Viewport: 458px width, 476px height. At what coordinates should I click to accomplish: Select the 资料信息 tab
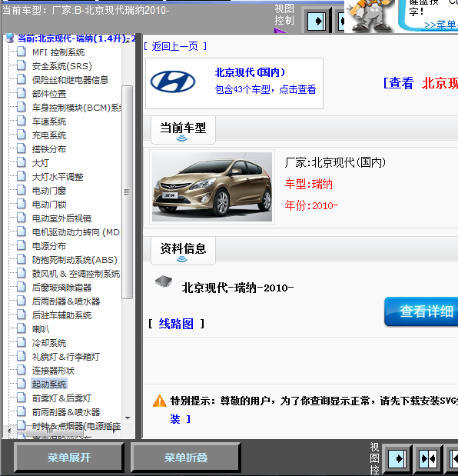(183, 251)
